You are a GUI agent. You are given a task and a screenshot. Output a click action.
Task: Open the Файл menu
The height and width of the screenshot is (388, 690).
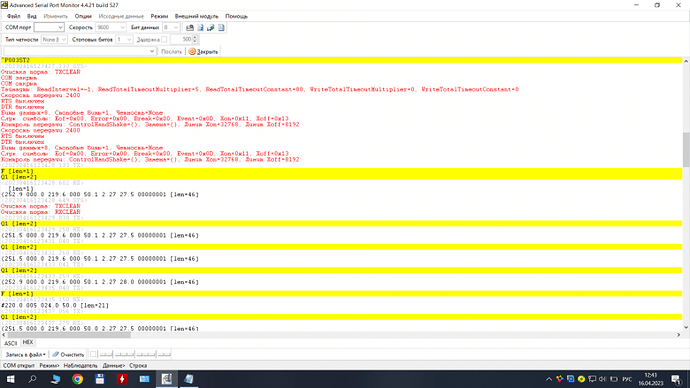[14, 16]
